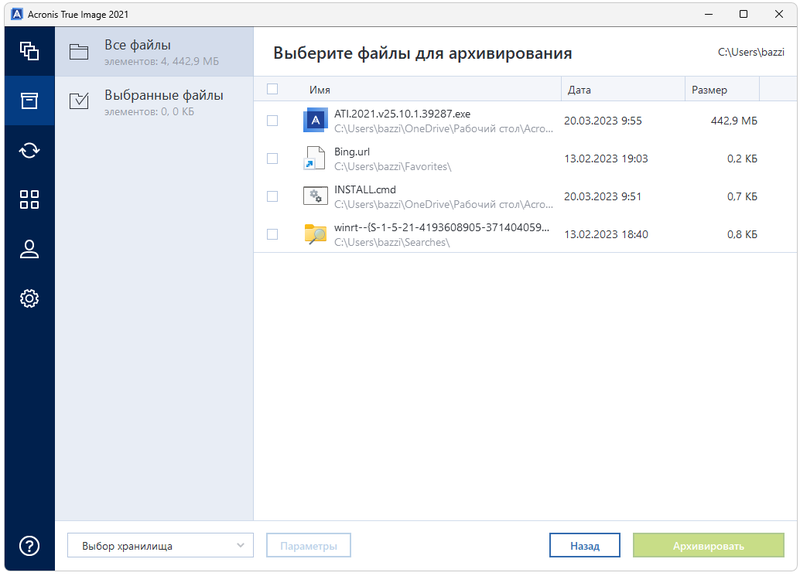The width and height of the screenshot is (800, 576).
Task: Click the ATI.2021 exe file icon
Action: tap(315, 120)
